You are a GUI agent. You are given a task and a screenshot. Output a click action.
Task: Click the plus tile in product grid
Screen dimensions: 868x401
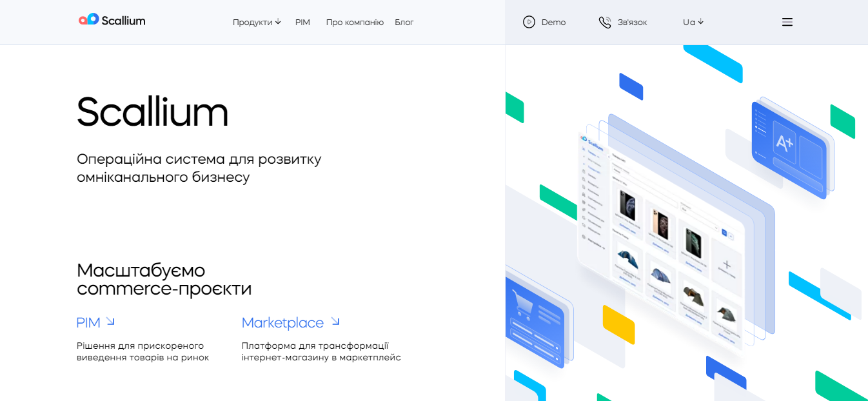727,264
